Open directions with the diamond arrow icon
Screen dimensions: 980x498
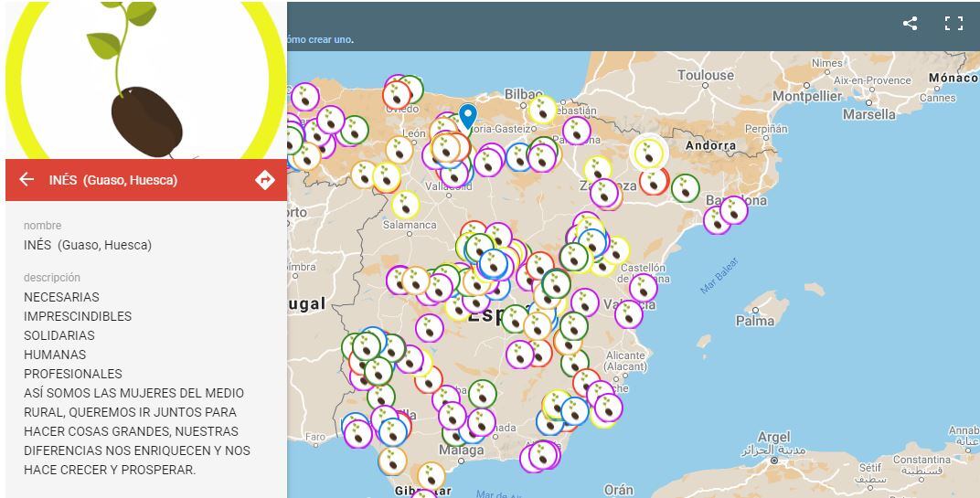264,180
